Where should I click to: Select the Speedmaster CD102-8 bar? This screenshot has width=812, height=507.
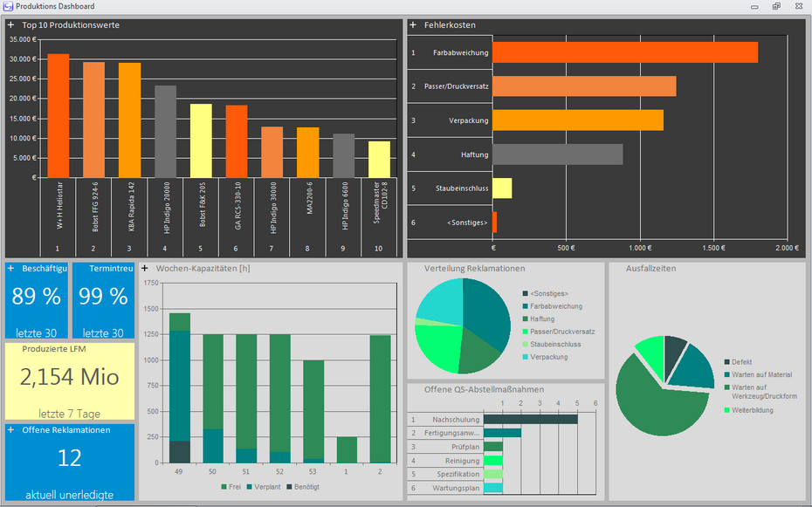(379, 160)
